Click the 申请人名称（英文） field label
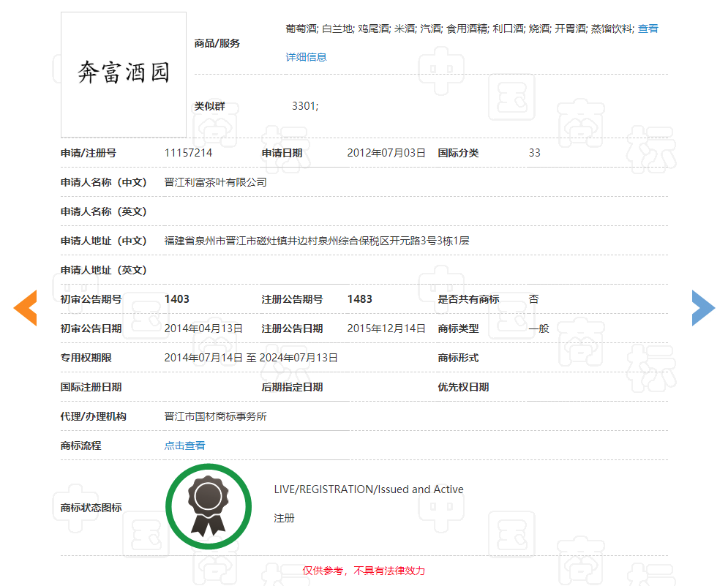 pyautogui.click(x=104, y=211)
